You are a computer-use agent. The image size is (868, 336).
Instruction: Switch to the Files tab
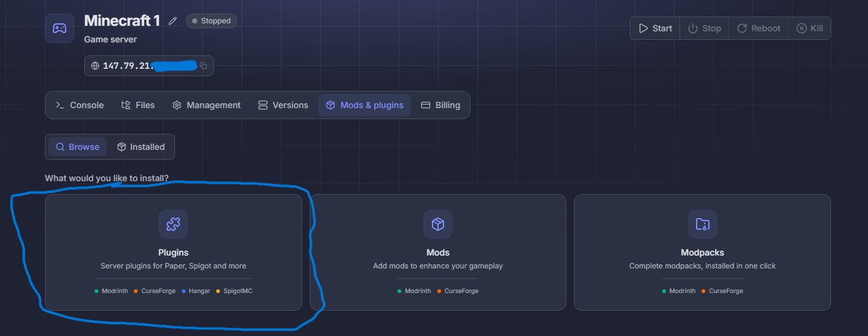pos(138,105)
